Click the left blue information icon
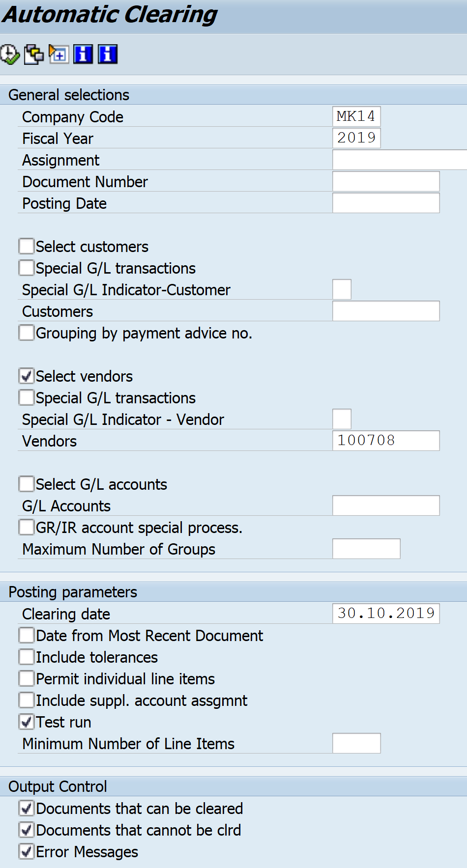The height and width of the screenshot is (868, 467). (x=83, y=54)
